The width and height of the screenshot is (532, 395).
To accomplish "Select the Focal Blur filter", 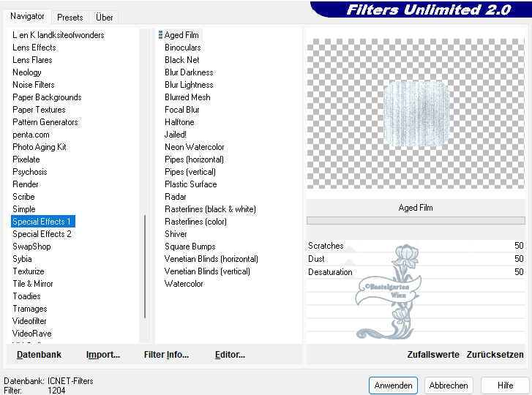I will pos(182,110).
